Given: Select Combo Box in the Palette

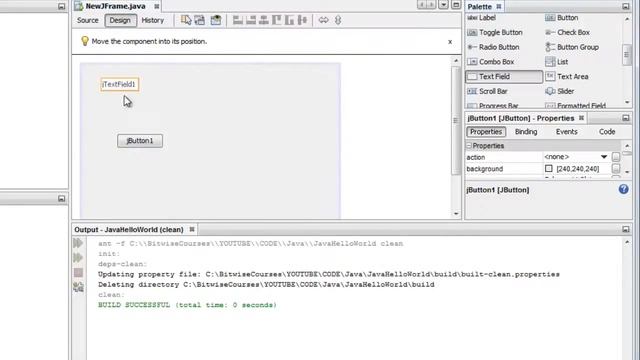Looking at the screenshot, I should 491,62.
